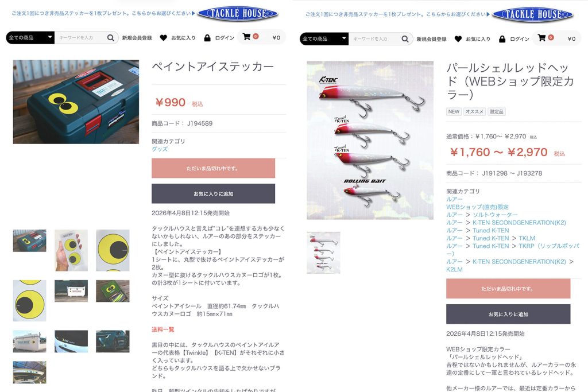Open the shopping cart icon on right page
The width and height of the screenshot is (588, 392).
point(541,37)
